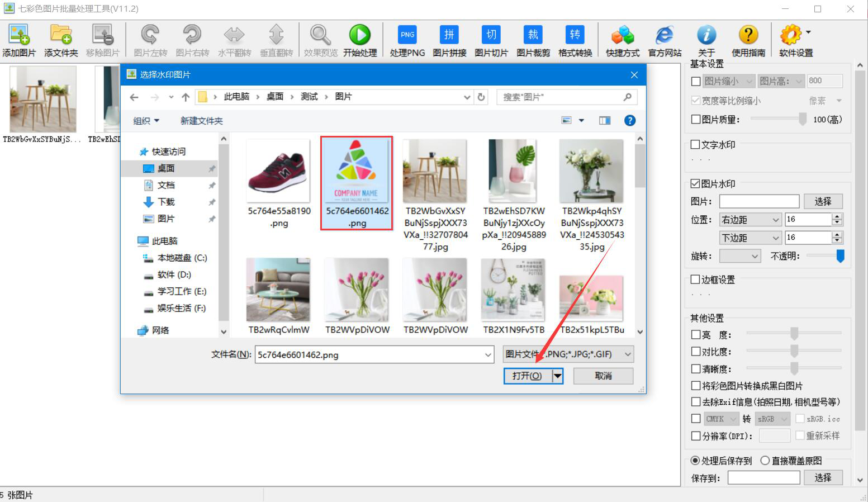Click the 取消 cancel button
This screenshot has width=868, height=502.
coord(604,376)
